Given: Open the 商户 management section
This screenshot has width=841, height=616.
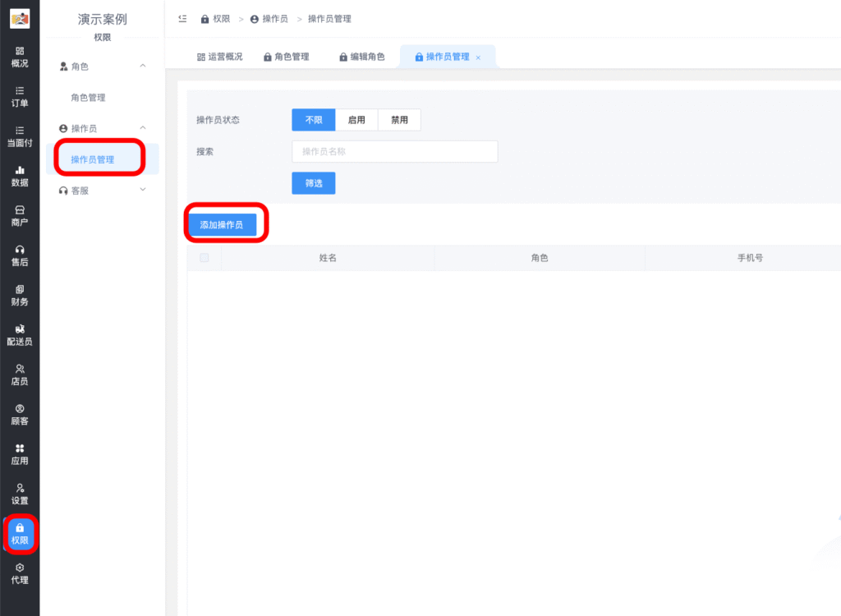Looking at the screenshot, I should (x=18, y=215).
